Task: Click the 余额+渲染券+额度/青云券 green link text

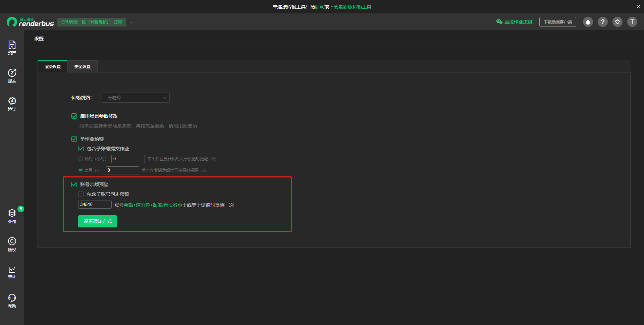Action: (151, 205)
